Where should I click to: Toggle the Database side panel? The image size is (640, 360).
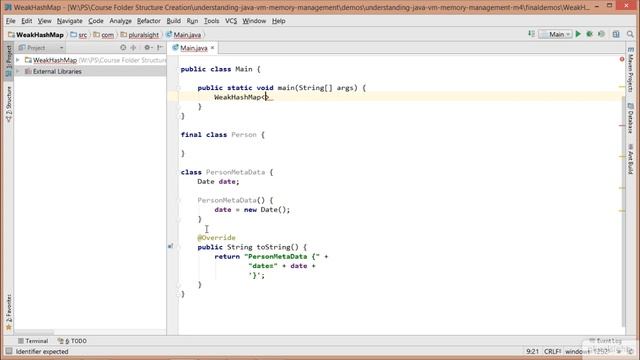coord(631,118)
